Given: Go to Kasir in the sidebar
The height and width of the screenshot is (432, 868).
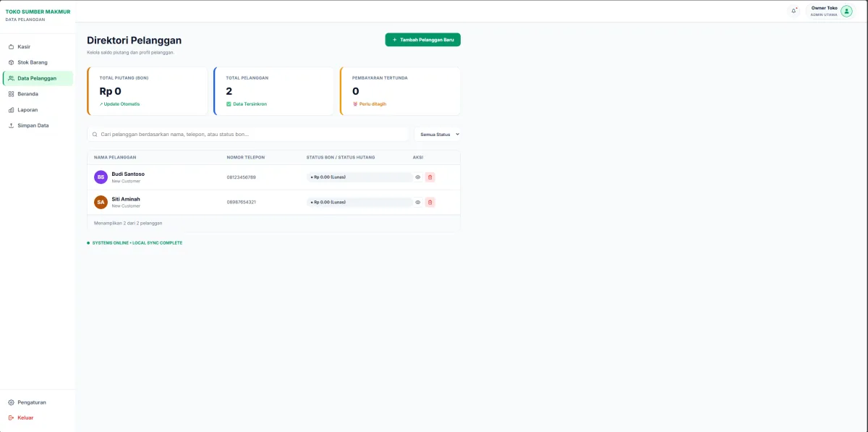Looking at the screenshot, I should (38, 46).
